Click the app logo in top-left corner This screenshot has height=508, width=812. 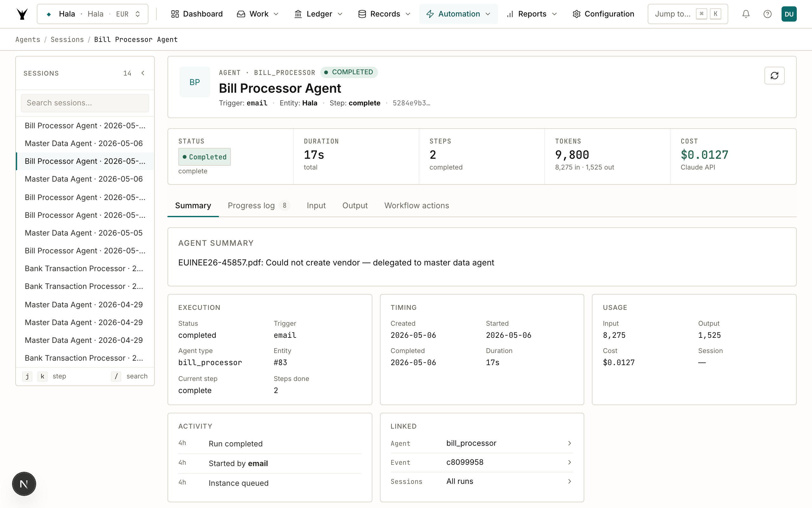22,14
